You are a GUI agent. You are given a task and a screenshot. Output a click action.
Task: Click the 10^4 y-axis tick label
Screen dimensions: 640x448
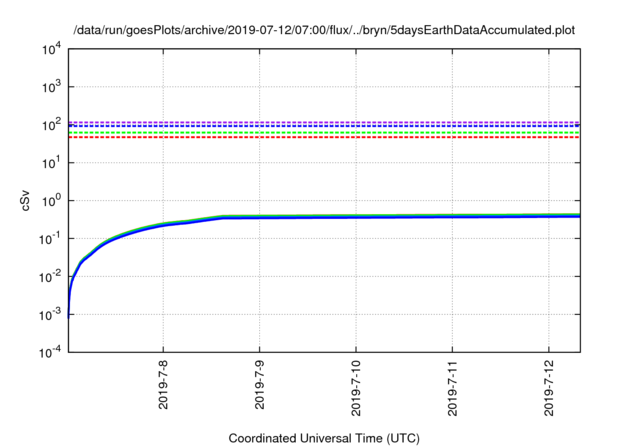pos(52,49)
